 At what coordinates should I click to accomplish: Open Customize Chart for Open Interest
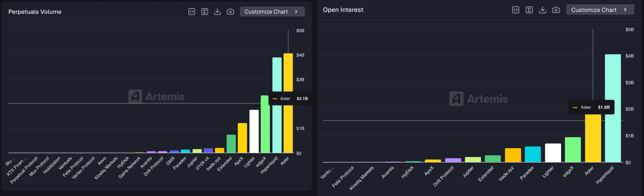coord(600,10)
